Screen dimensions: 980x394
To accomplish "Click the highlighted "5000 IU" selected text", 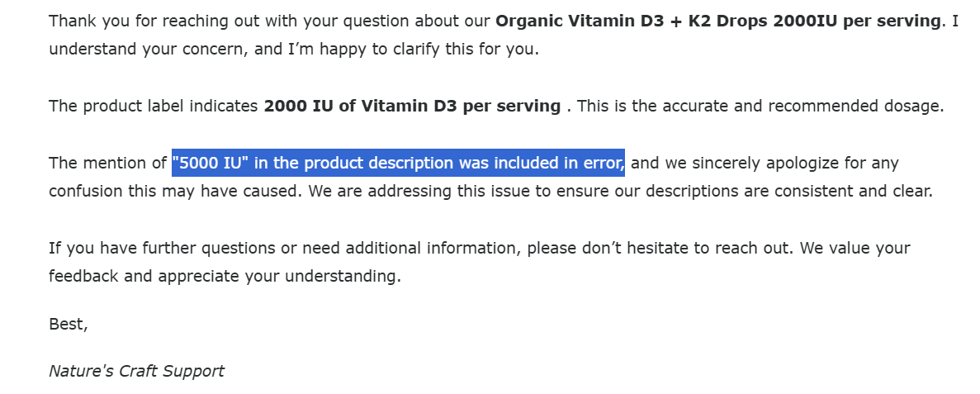I will tap(211, 163).
